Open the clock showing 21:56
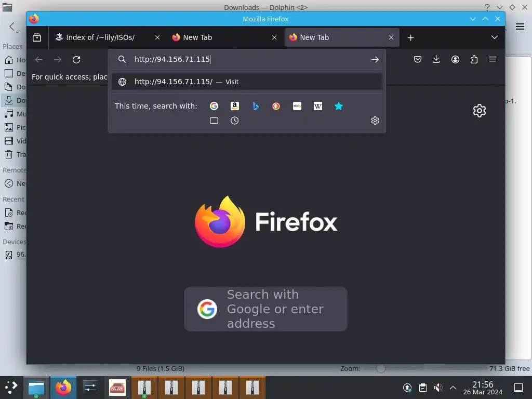 pos(483,388)
